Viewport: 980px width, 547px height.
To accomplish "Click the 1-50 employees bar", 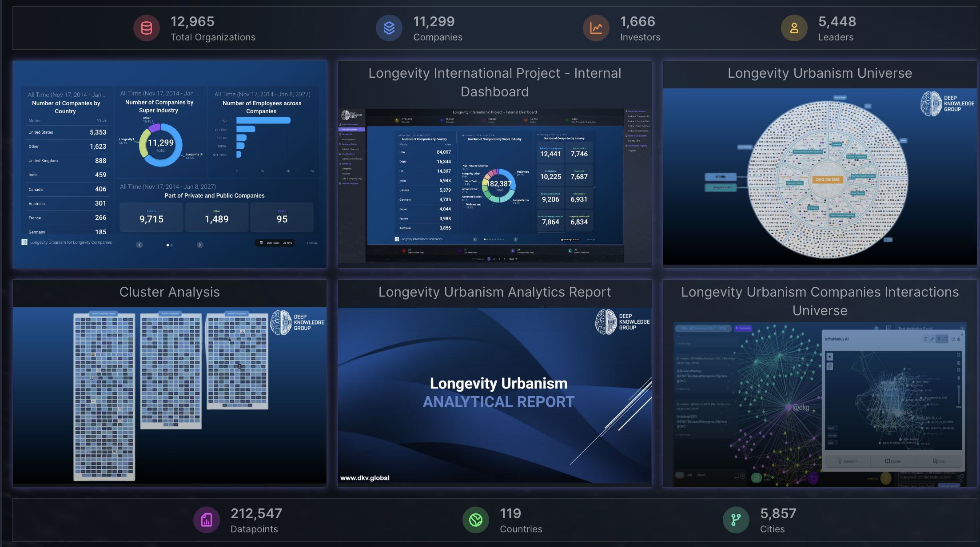I will point(263,121).
